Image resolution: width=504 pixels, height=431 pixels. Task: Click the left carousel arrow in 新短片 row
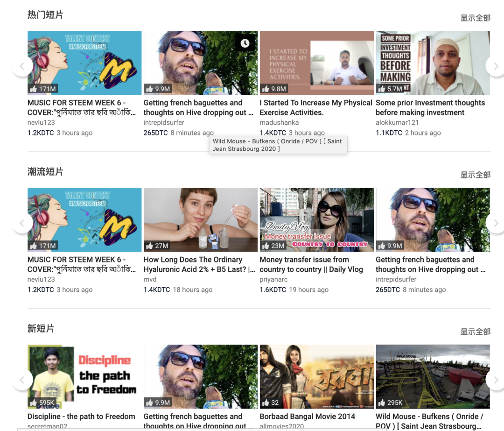22,380
